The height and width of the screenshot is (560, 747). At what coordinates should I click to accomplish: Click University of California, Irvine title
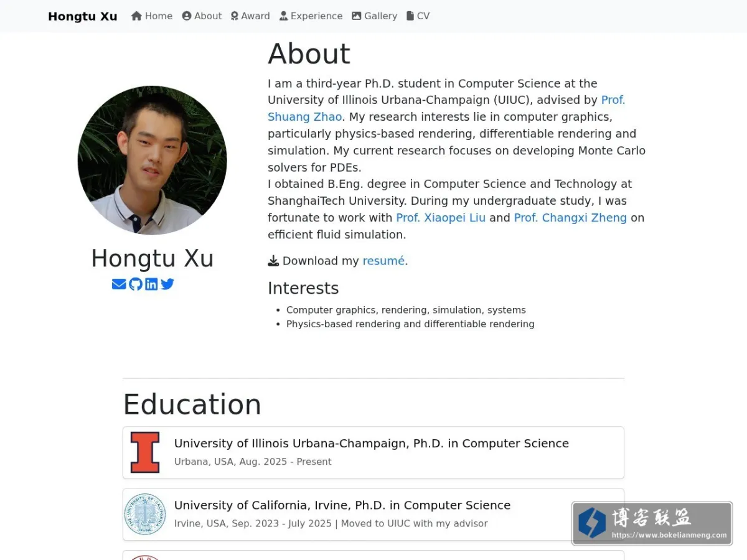tap(342, 505)
